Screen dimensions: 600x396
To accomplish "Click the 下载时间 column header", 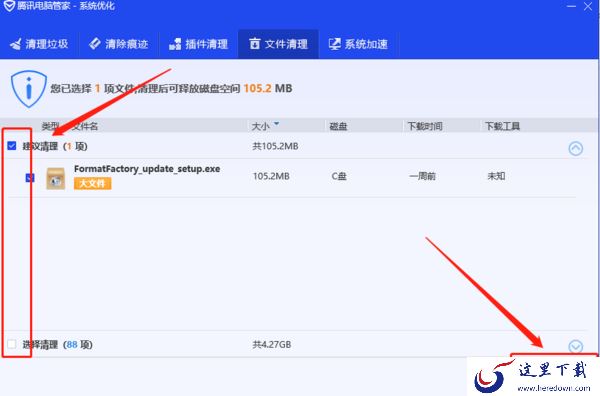I will pos(425,126).
